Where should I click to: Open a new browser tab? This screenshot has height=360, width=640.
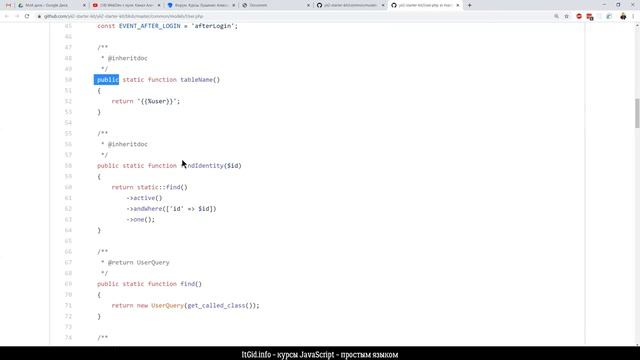click(x=469, y=5)
